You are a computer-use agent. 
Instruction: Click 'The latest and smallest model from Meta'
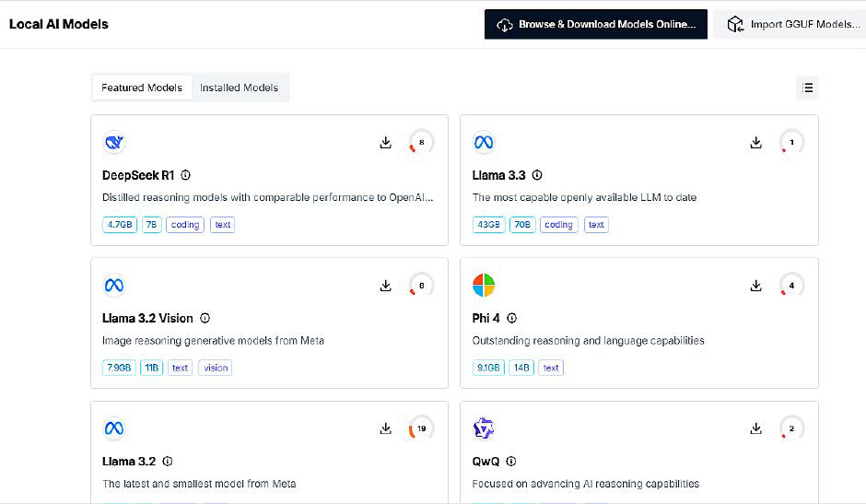tap(199, 484)
